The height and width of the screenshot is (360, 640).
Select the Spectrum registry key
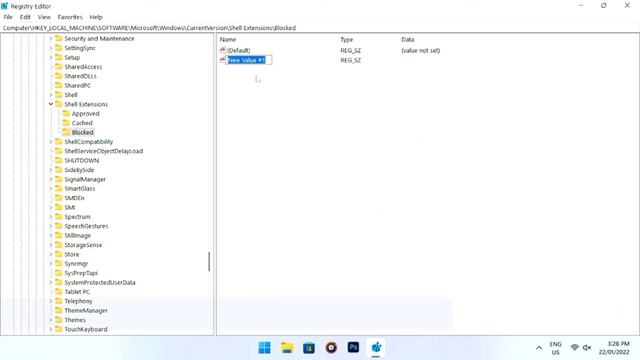[78, 217]
